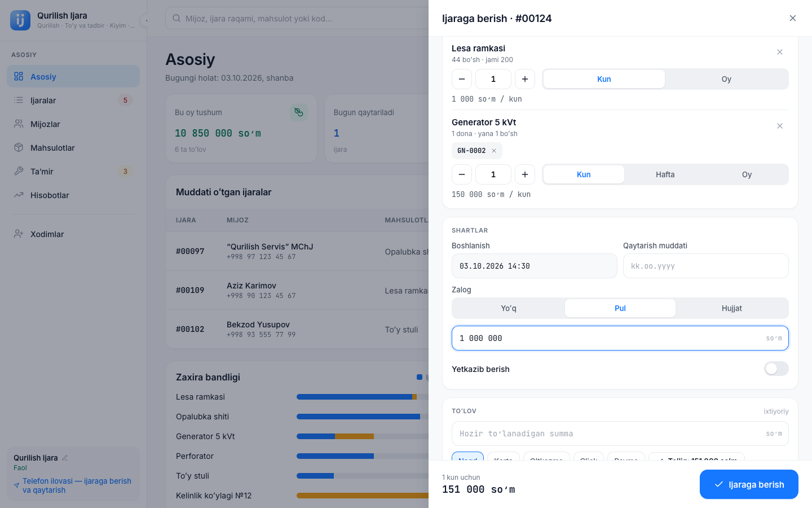Viewport: 812px width, 508px height.
Task: Select Oy period for Lesa ramkasi
Action: (x=726, y=79)
